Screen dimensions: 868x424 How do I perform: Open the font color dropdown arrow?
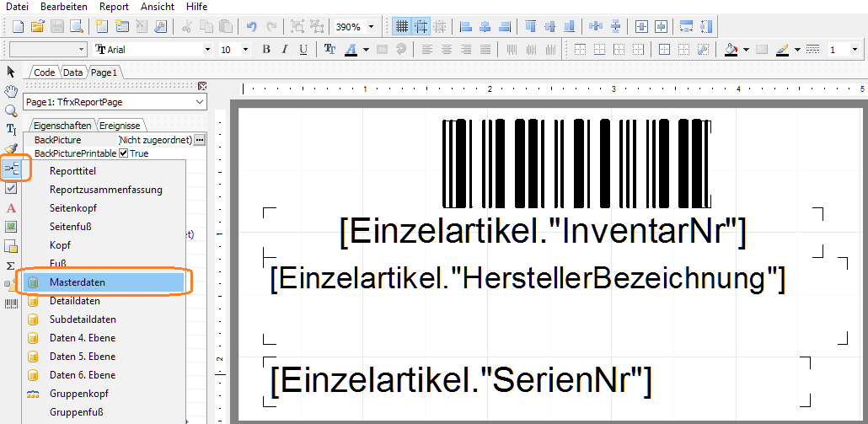(x=366, y=49)
